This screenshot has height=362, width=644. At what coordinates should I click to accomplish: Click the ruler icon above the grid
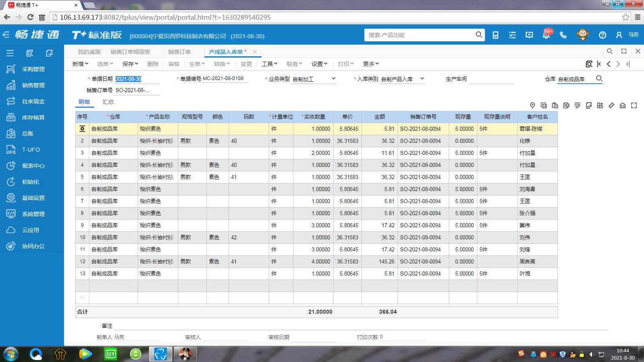pyautogui.click(x=611, y=105)
